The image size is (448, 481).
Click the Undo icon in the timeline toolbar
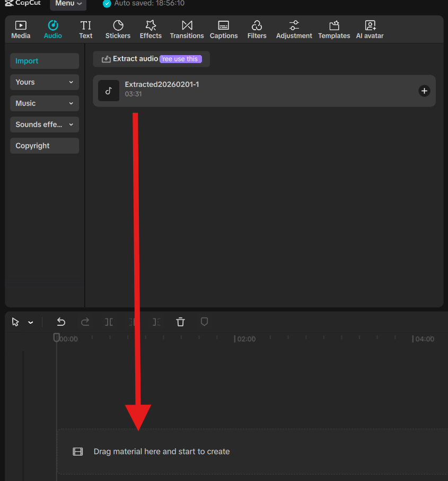[x=61, y=322]
